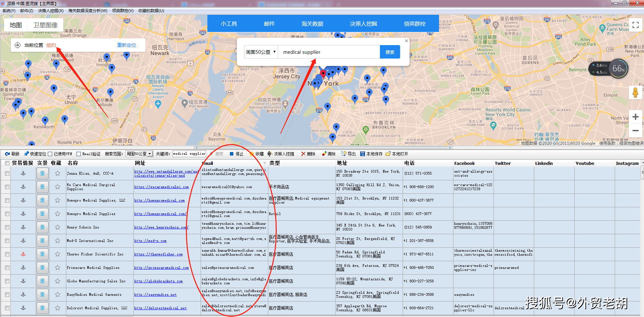Click the stop search icon
This screenshot has height=317, width=644.
pos(232,154)
